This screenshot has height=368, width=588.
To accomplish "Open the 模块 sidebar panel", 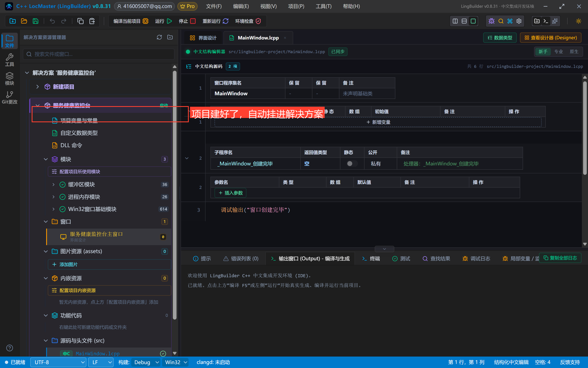I will click(x=9, y=79).
